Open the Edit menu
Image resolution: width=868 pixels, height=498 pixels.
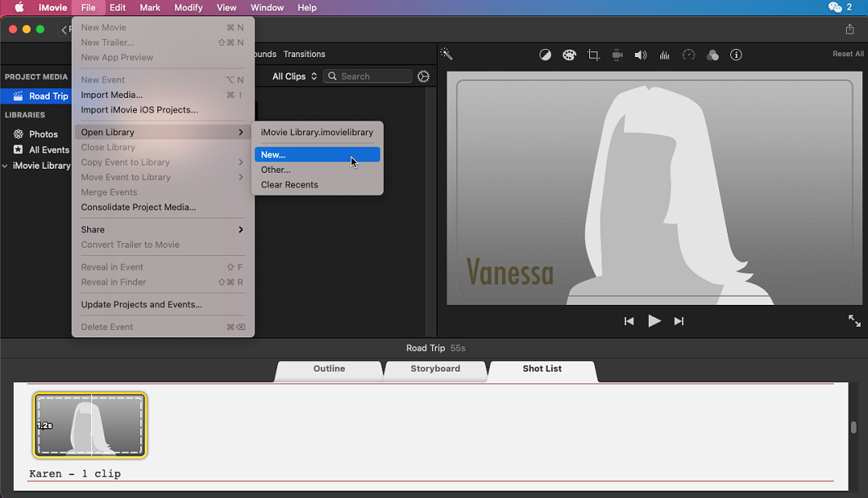point(117,7)
